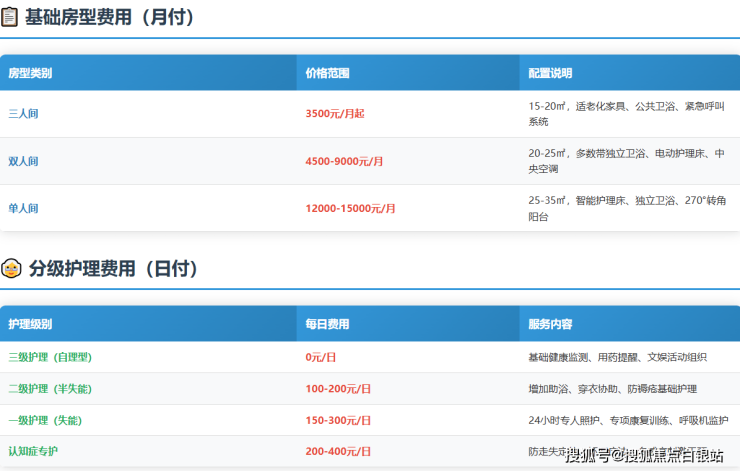Viewport: 740px width, 471px height.
Task: Select 基础健康监测、用药提醒 service text
Action: (617, 357)
